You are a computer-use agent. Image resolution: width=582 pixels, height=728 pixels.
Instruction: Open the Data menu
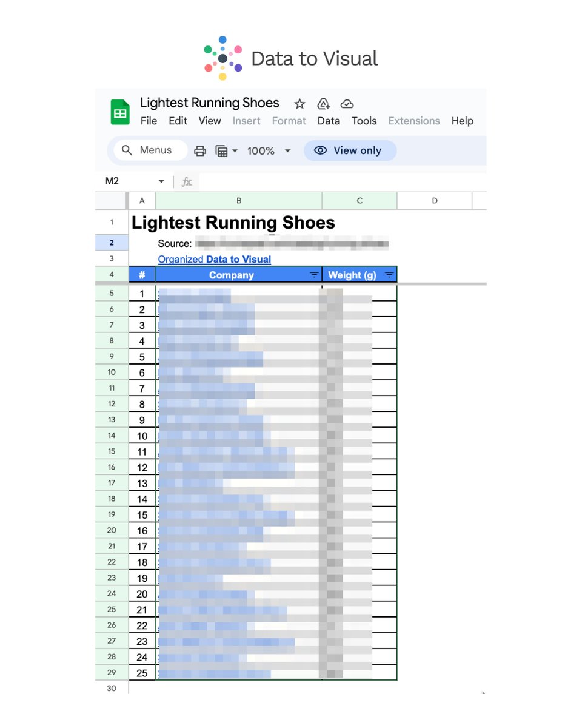coord(329,121)
